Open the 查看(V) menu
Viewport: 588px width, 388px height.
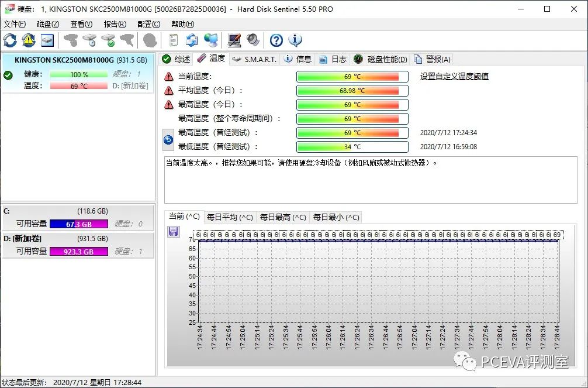click(x=81, y=24)
